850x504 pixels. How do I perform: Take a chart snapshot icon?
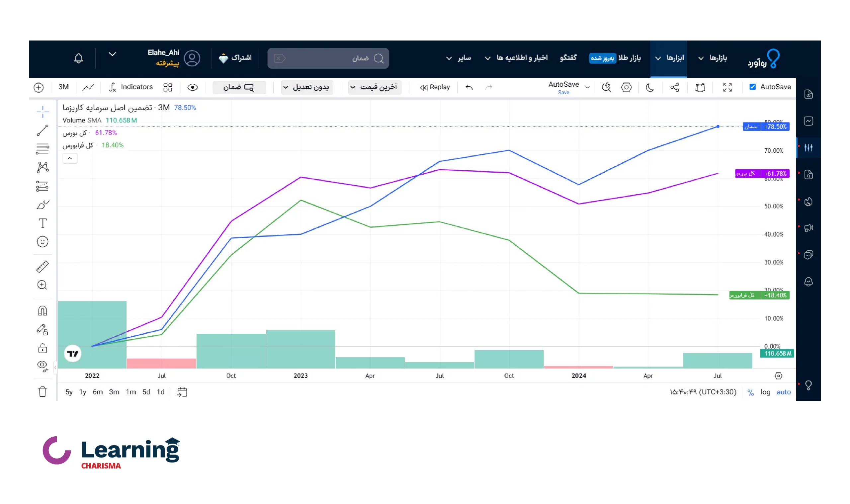700,87
